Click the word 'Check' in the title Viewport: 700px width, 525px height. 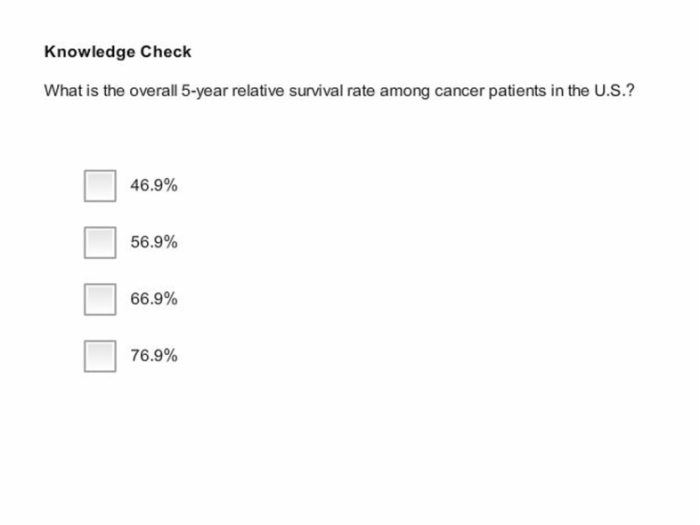point(166,52)
